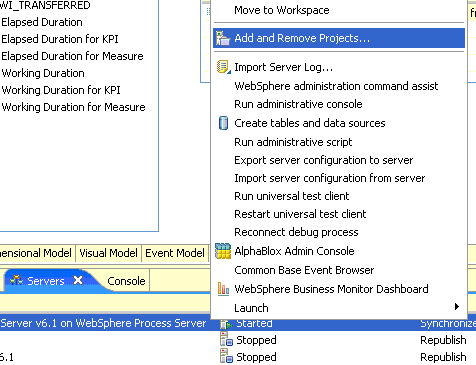Select Restart universal test client
The width and height of the screenshot is (476, 365).
[x=339, y=214]
